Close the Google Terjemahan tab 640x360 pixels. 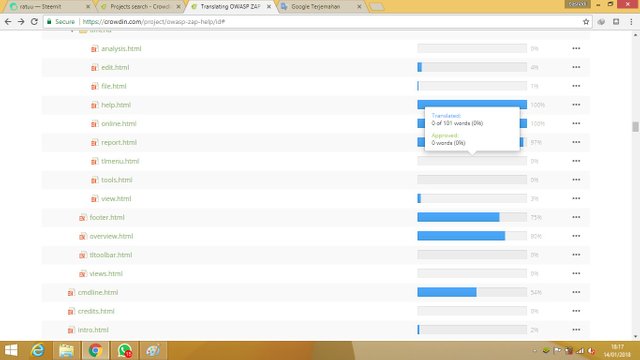359,7
